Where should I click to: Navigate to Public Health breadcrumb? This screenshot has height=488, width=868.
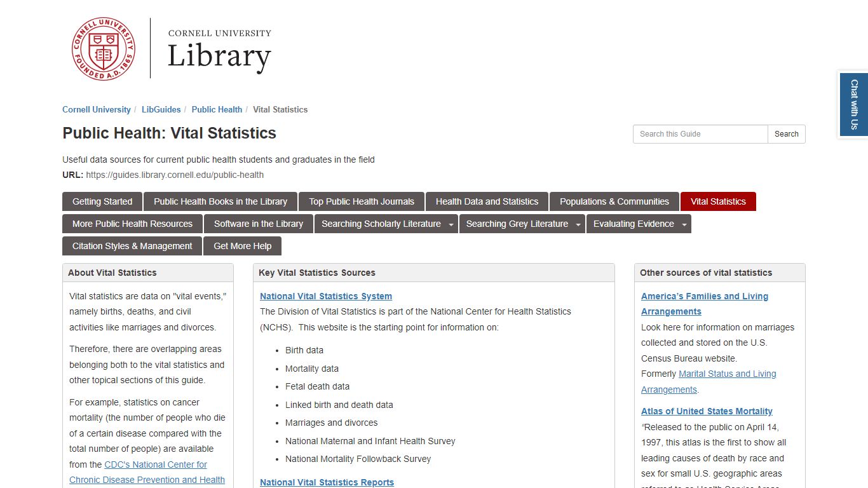[x=217, y=109]
